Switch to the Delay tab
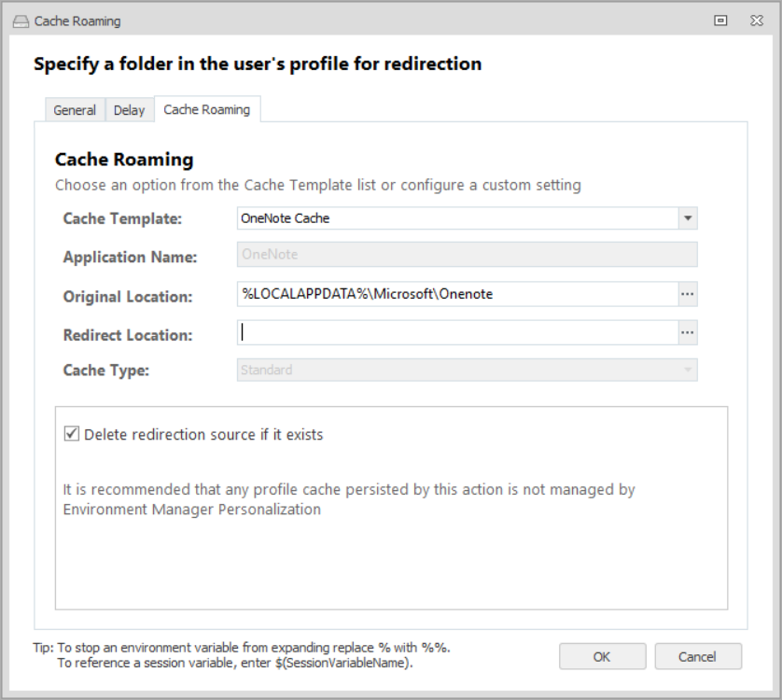The width and height of the screenshot is (782, 700). (129, 110)
